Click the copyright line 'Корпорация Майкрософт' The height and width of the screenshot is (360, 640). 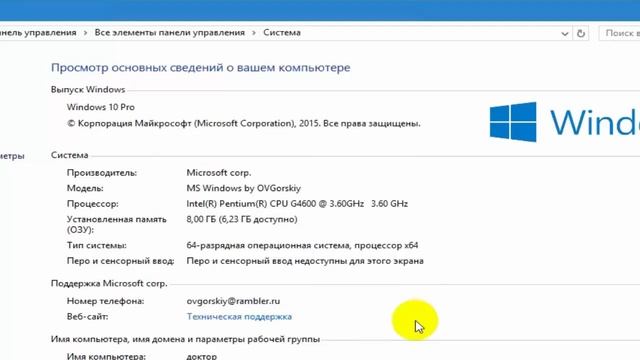[x=134, y=123]
